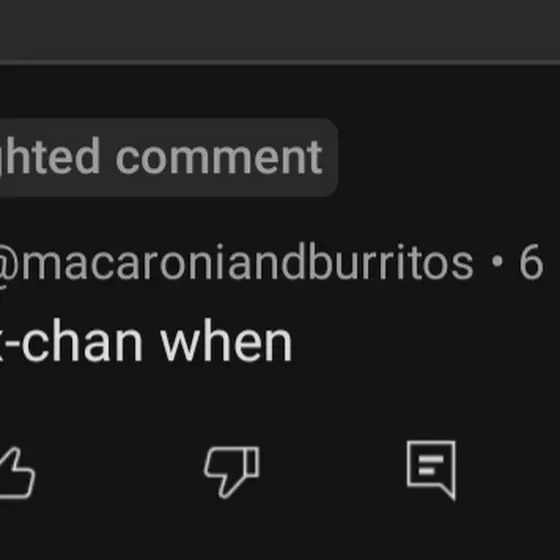This screenshot has height=560, width=560.
Task: Like the comment with thumbs up icon
Action: (16, 473)
